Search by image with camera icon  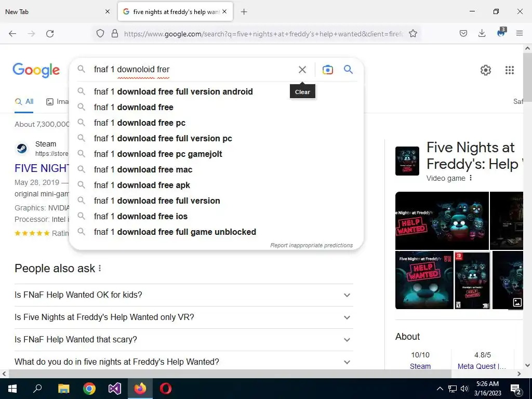(x=328, y=70)
